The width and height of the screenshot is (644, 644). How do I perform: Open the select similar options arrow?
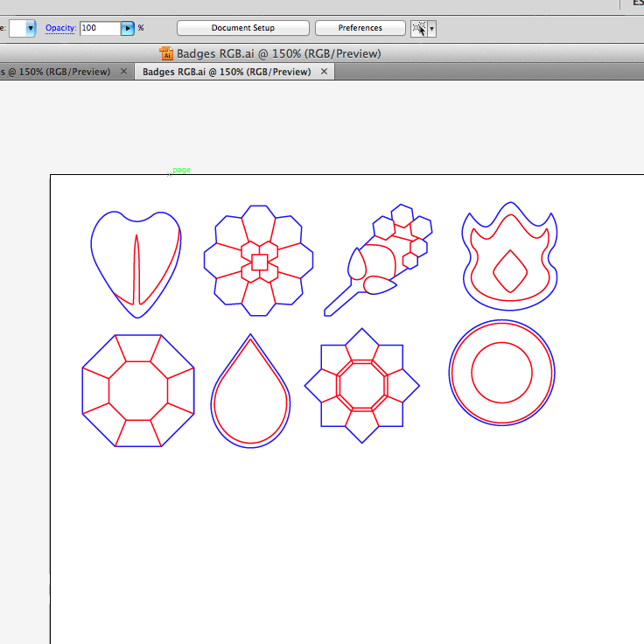point(431,29)
